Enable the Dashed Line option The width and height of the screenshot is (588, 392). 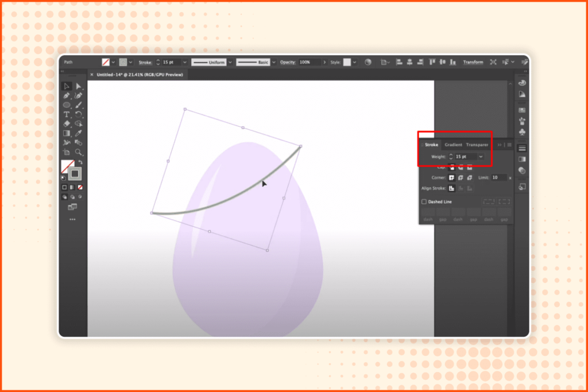pyautogui.click(x=424, y=202)
